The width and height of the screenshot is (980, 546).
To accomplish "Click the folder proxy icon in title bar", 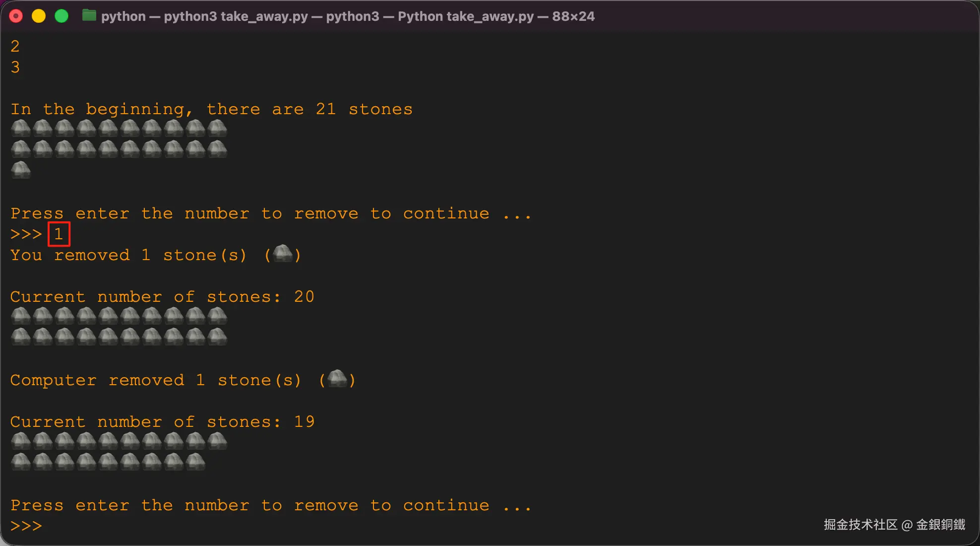I will [x=89, y=16].
